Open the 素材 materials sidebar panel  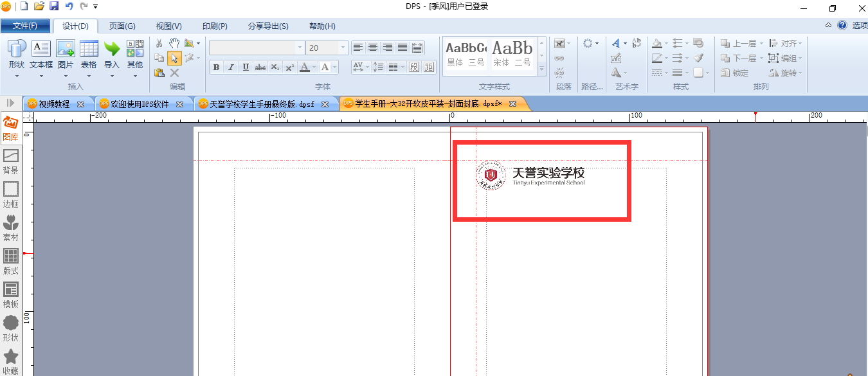11,228
